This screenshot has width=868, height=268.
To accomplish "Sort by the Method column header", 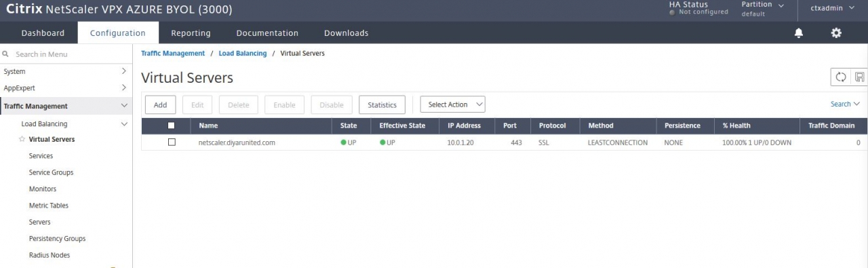I will click(601, 126).
